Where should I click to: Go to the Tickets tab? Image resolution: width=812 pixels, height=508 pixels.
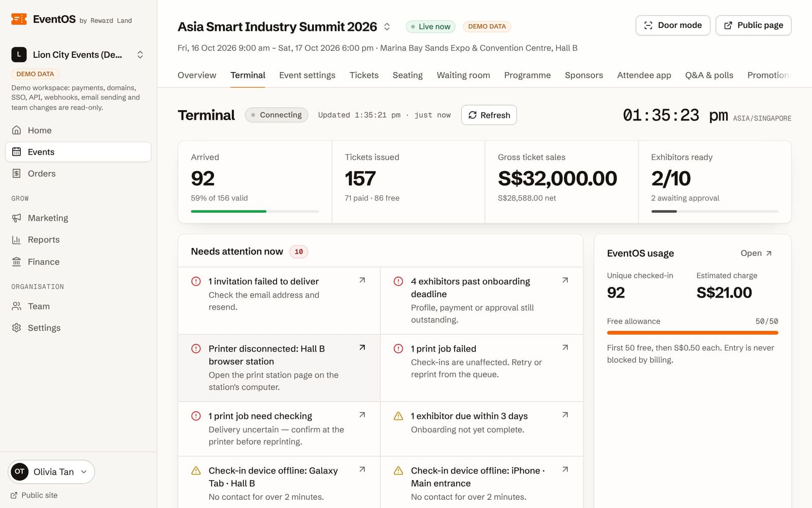tap(364, 75)
